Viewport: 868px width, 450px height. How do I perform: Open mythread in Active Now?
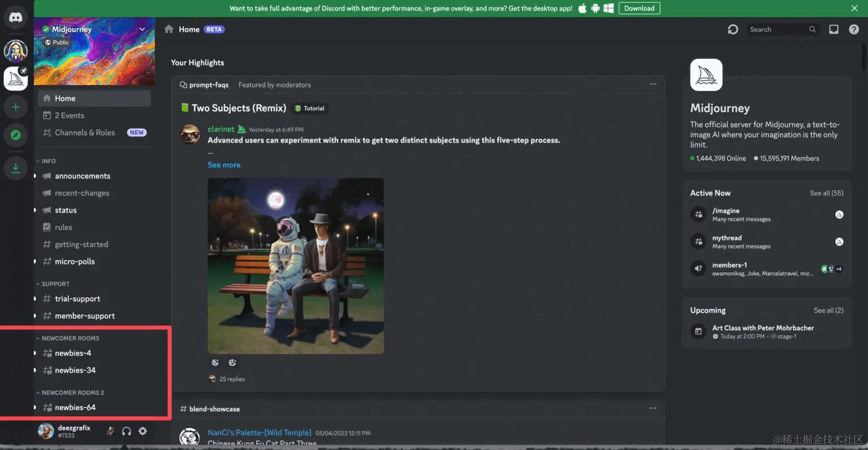pos(767,242)
